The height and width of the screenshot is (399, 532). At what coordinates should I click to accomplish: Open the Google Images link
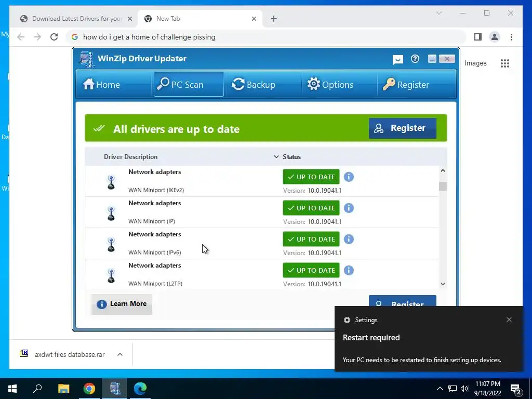click(475, 63)
